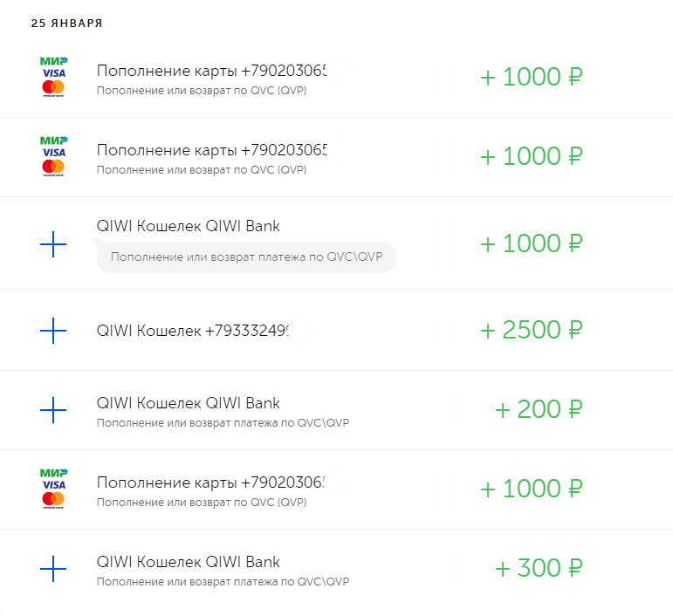The image size is (673, 616).
Task: Click the +2500 ₽ amount
Action: (531, 331)
